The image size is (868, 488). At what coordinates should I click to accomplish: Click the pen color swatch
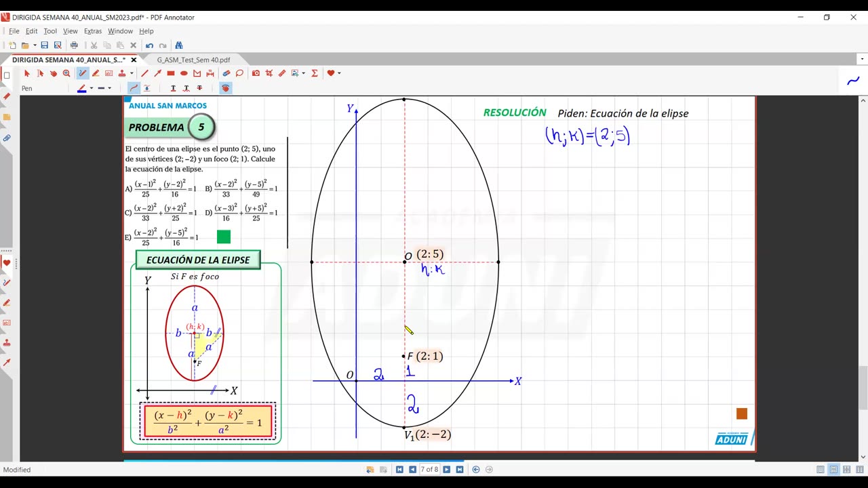click(x=82, y=88)
